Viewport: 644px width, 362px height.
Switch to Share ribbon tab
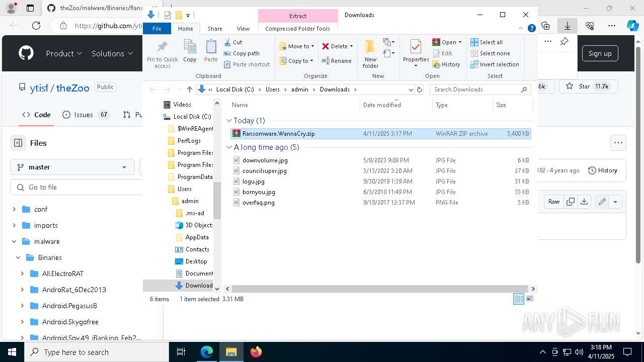pyautogui.click(x=215, y=29)
